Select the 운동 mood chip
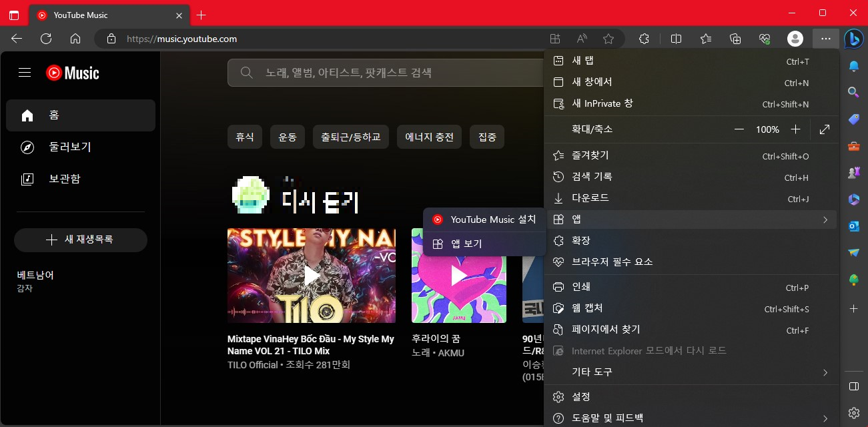868x427 pixels. 288,137
